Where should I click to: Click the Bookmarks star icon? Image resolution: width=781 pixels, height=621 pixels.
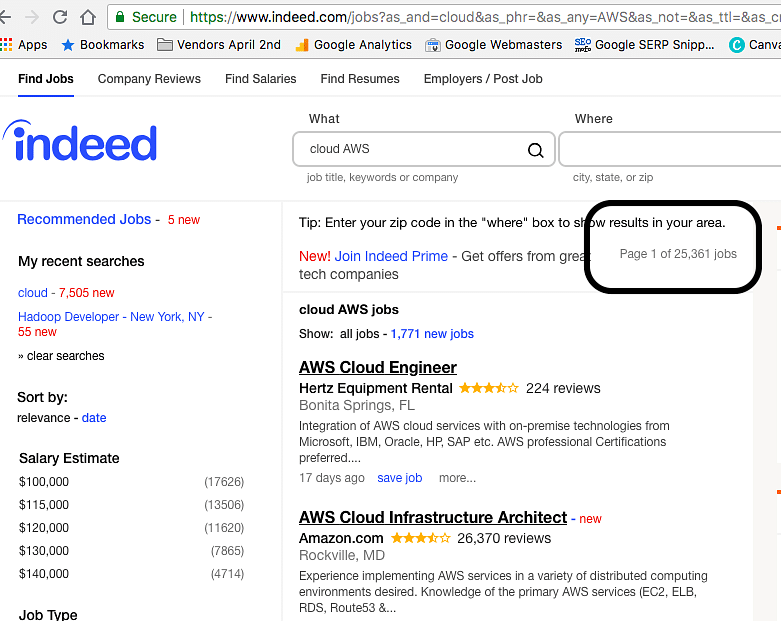68,45
